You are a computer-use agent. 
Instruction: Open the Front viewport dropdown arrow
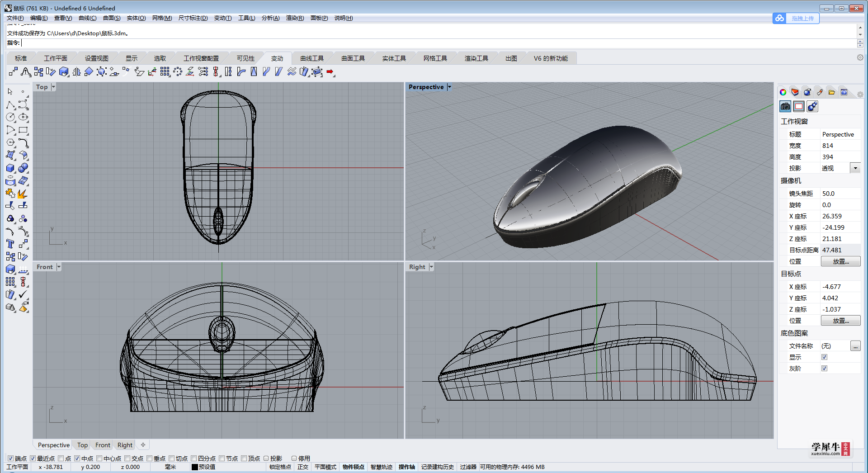coord(59,267)
